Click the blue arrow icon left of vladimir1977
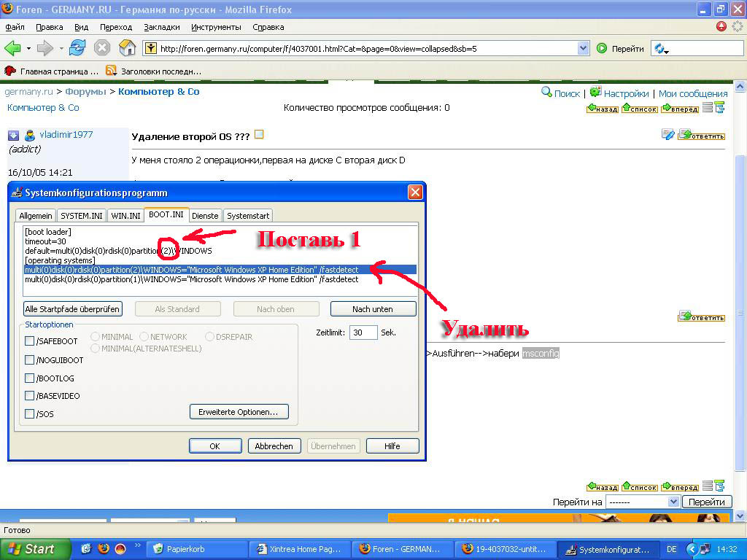The image size is (747, 560). (13, 135)
